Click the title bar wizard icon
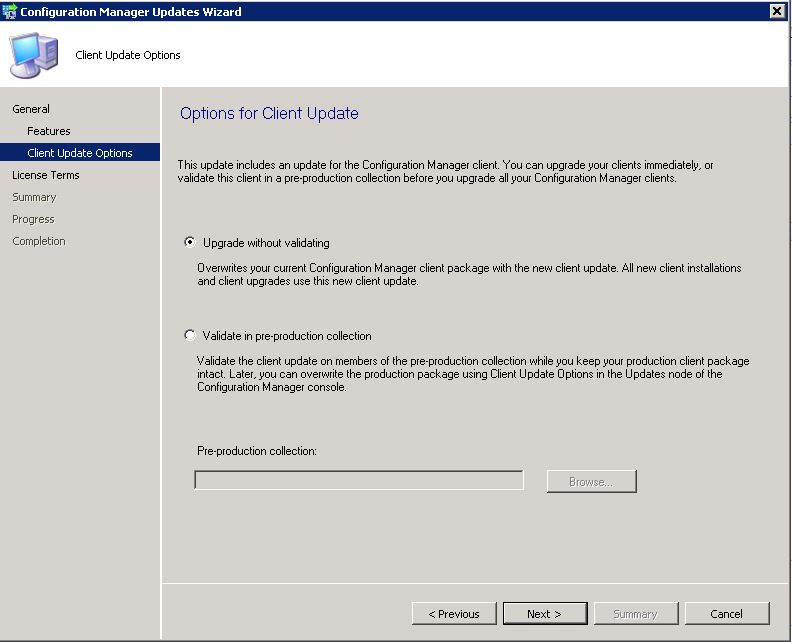Screen dimensions: 792x642 [x=9, y=11]
